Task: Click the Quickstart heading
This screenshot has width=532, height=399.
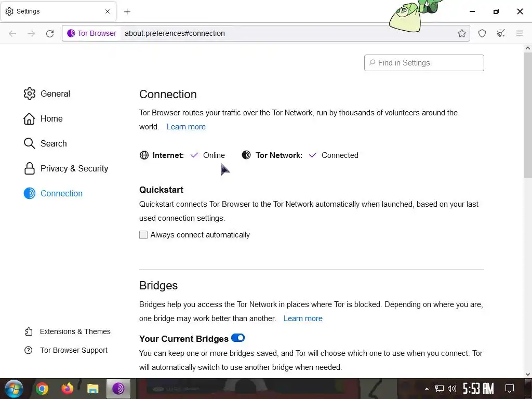Action: pos(161,190)
